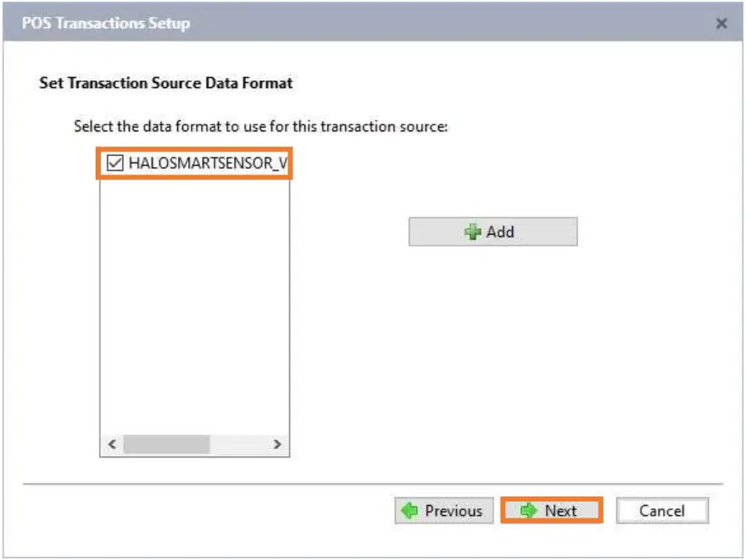Click the word Previous on Previous button
The height and width of the screenshot is (560, 746).
(x=454, y=511)
